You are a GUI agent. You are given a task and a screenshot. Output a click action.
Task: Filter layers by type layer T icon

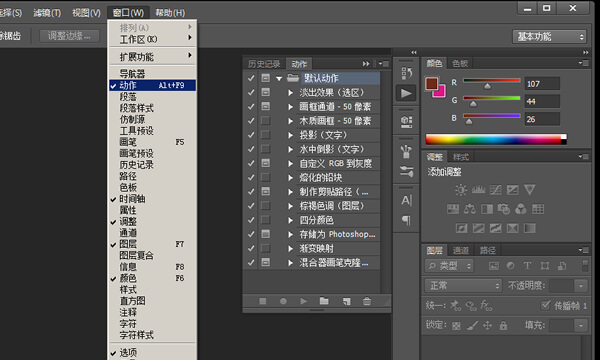click(x=527, y=266)
